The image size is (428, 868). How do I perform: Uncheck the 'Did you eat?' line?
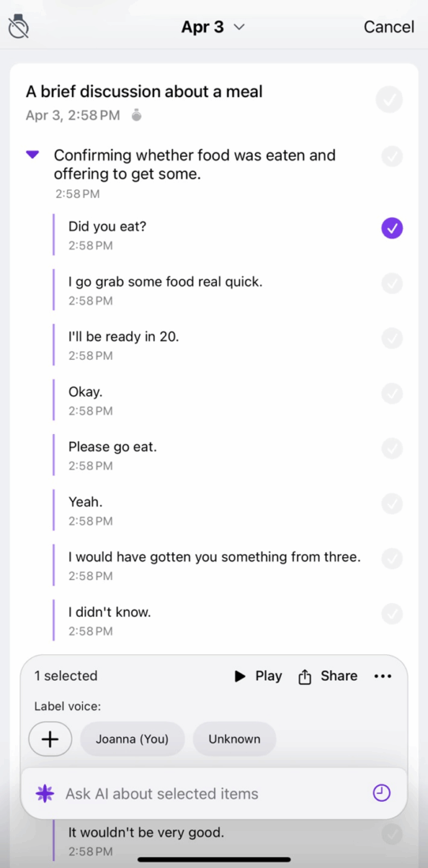pyautogui.click(x=392, y=228)
